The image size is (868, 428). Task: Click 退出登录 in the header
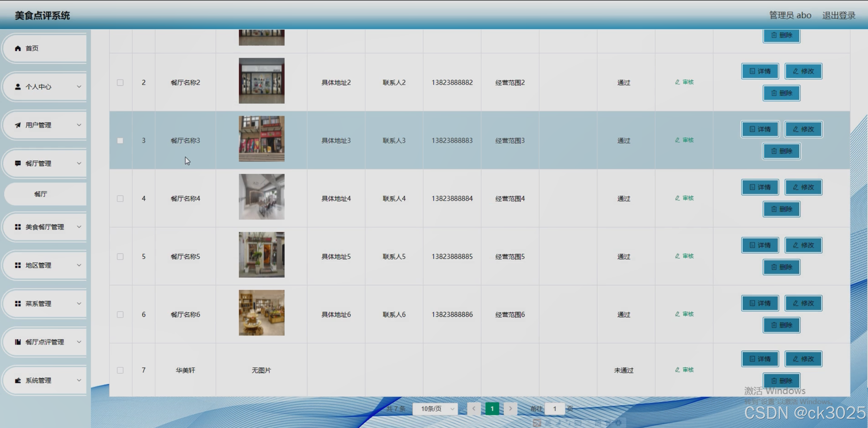tap(838, 15)
